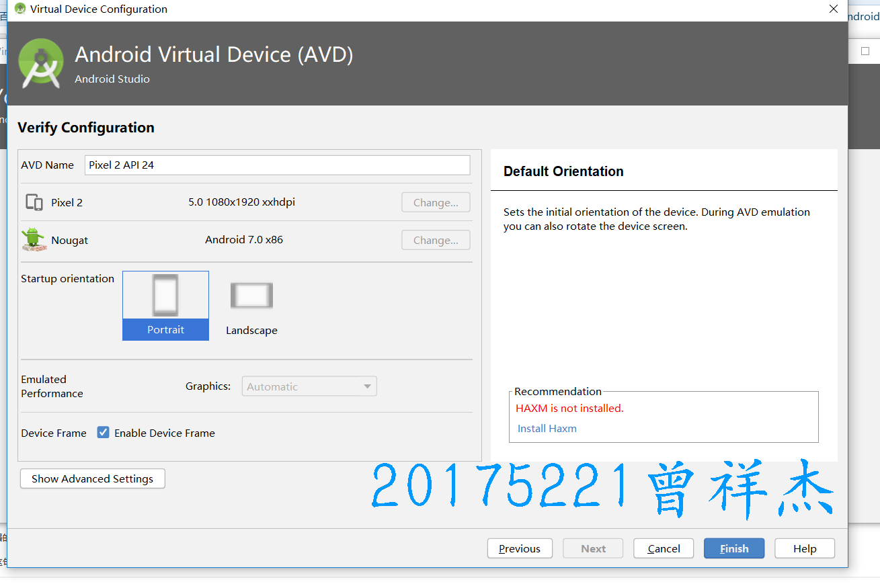Image resolution: width=880 pixels, height=588 pixels.
Task: Click the Nougat Android robot icon
Action: (x=34, y=240)
